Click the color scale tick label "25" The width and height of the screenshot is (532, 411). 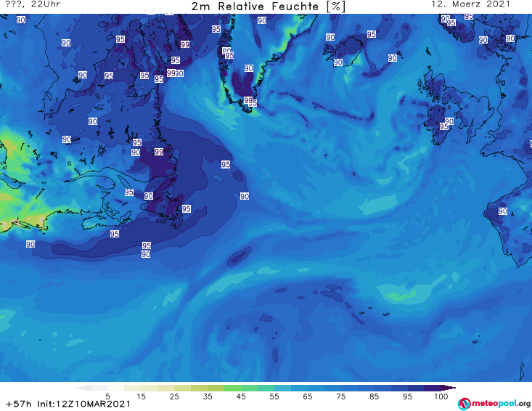tap(174, 396)
